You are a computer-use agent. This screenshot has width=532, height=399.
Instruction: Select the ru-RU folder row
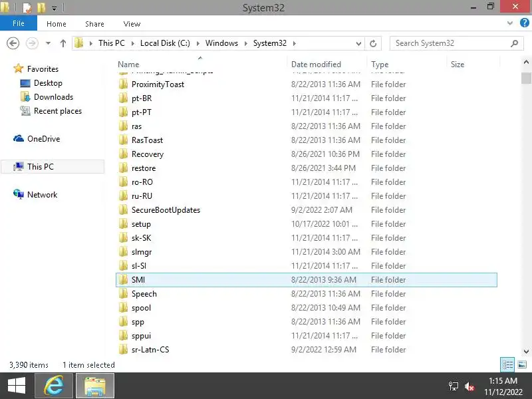[x=307, y=196]
